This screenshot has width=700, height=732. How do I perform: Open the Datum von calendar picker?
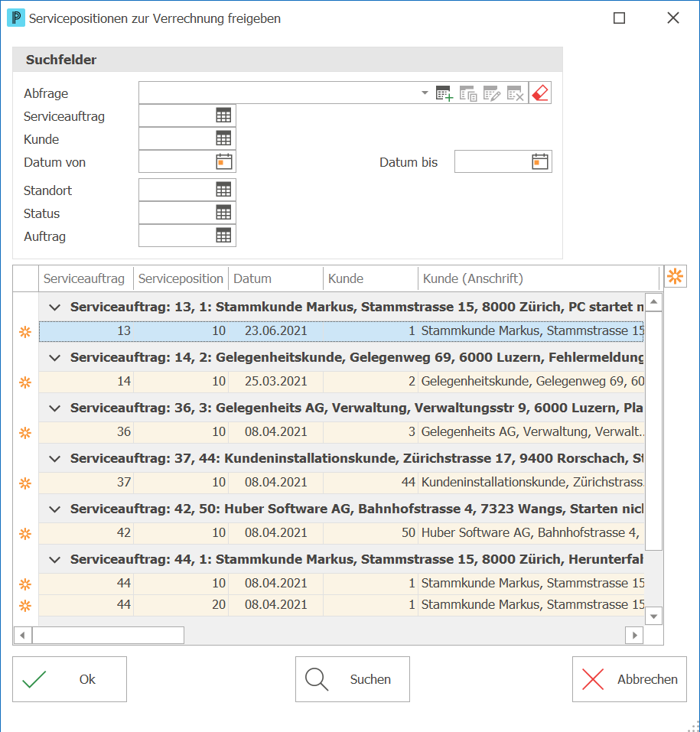point(223,161)
